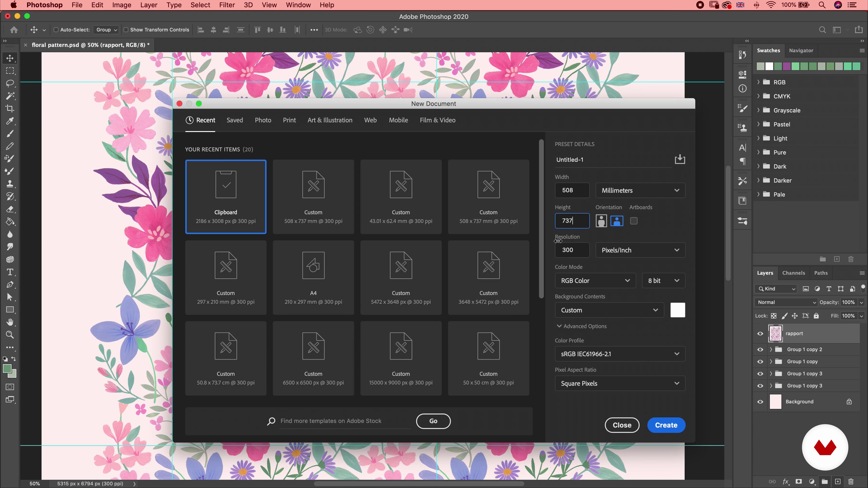Viewport: 868px width, 488px height.
Task: Click the purple swatch in Swatches panel
Action: coord(786,66)
